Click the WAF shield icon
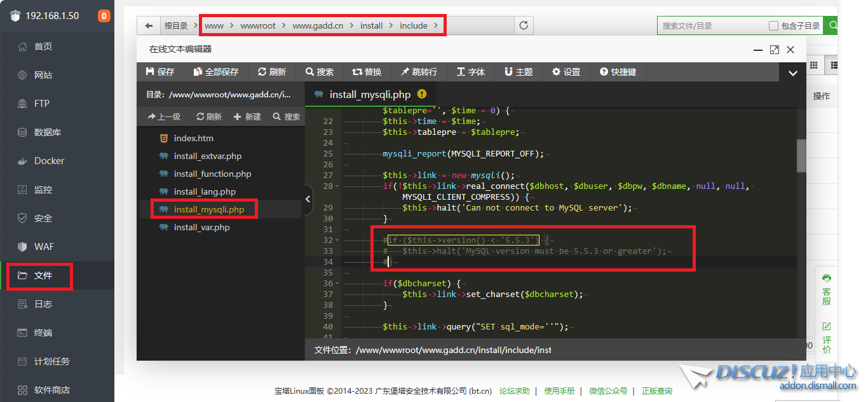Viewport: 868px width, 402px height. (x=23, y=247)
